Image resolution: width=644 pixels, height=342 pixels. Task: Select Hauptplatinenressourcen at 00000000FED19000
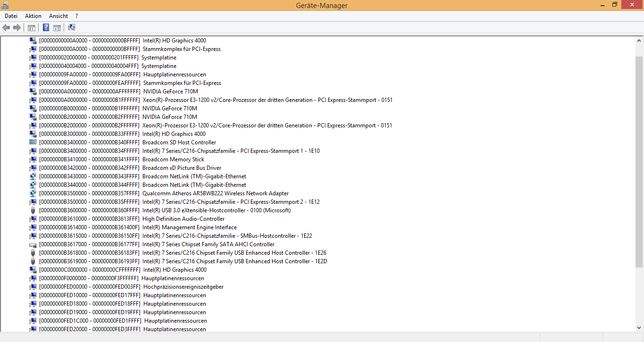(x=122, y=312)
